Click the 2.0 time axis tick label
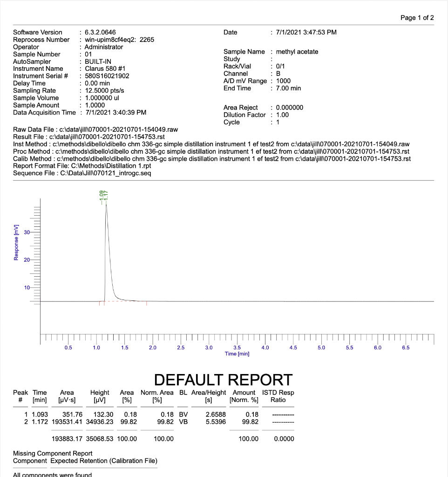The width and height of the screenshot is (448, 477). coord(153,348)
